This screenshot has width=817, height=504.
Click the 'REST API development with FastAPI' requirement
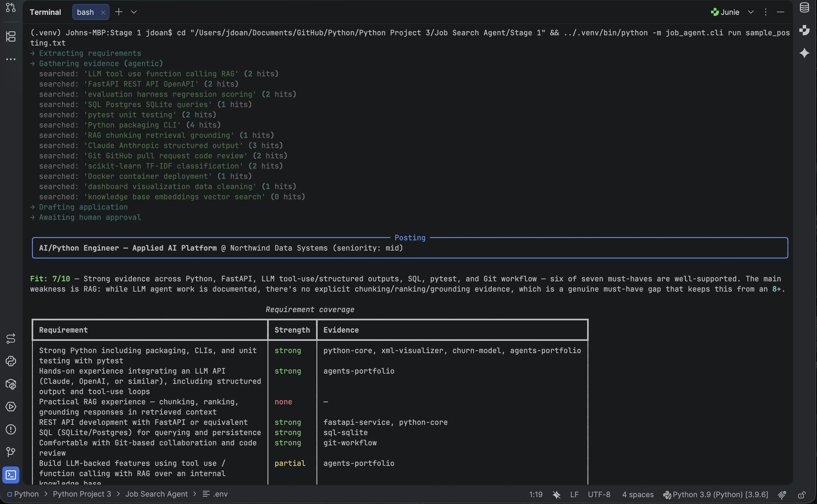pyautogui.click(x=143, y=422)
